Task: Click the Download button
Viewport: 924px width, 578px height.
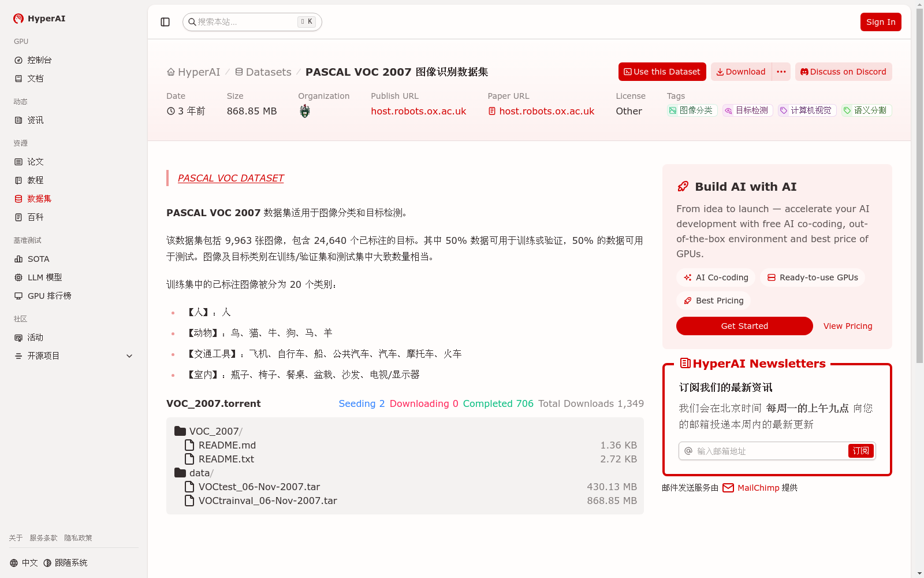Action: [741, 72]
